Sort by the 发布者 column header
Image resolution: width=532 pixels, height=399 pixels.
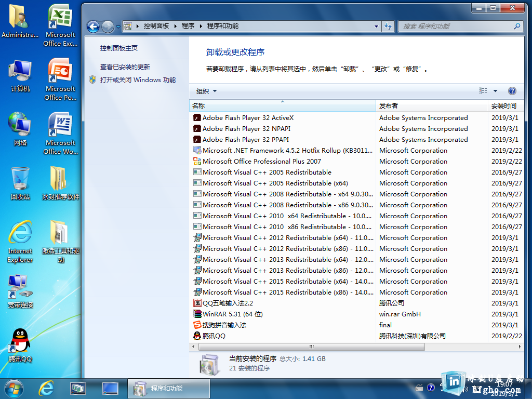(x=432, y=106)
